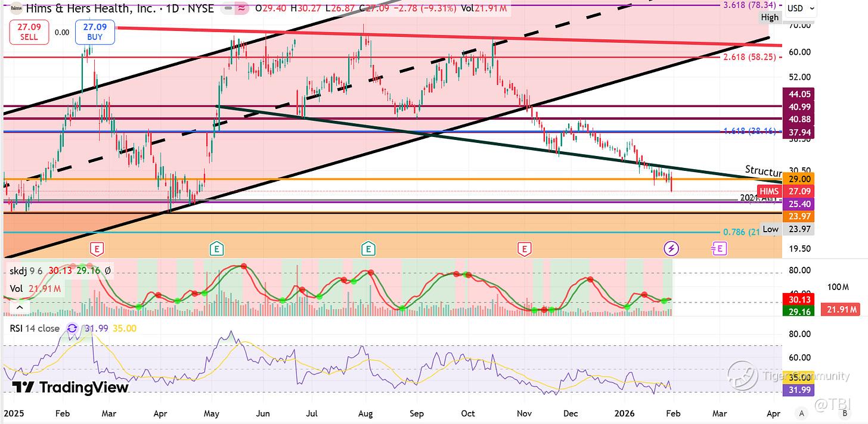The height and width of the screenshot is (424, 868).
Task: Click the Structur trendline text label
Action: coord(763,170)
